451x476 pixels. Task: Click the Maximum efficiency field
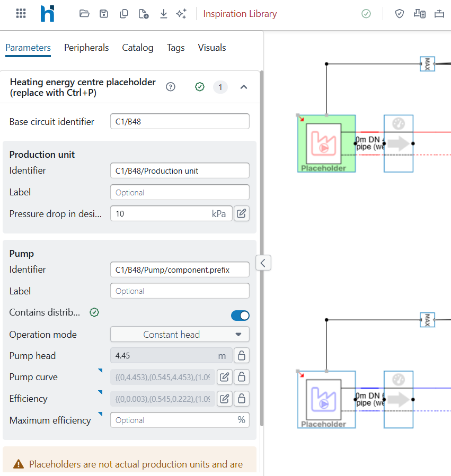(180, 420)
